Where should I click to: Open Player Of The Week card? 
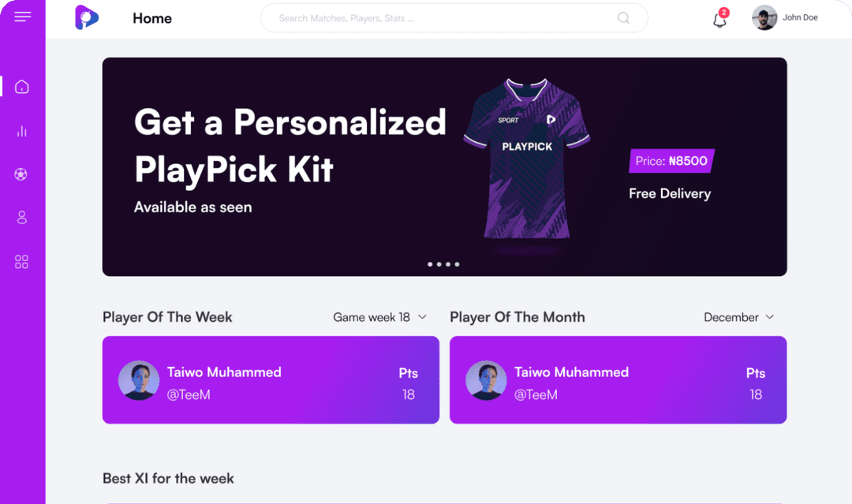coord(271,380)
